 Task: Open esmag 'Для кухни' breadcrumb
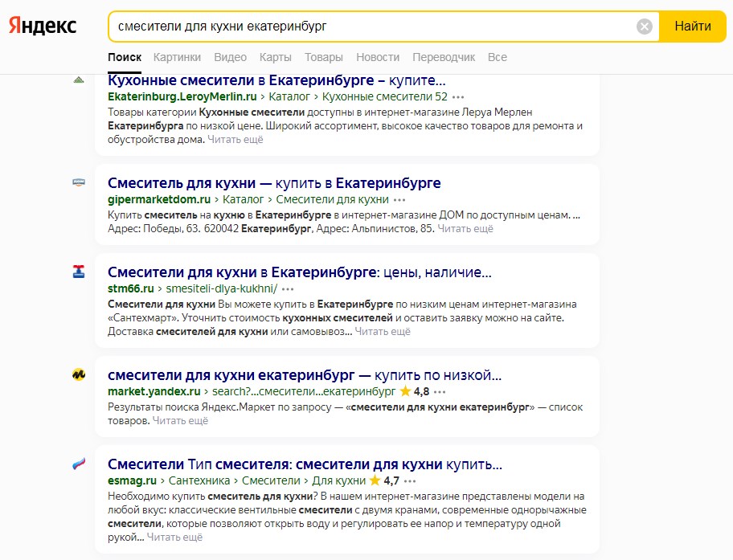pos(339,480)
